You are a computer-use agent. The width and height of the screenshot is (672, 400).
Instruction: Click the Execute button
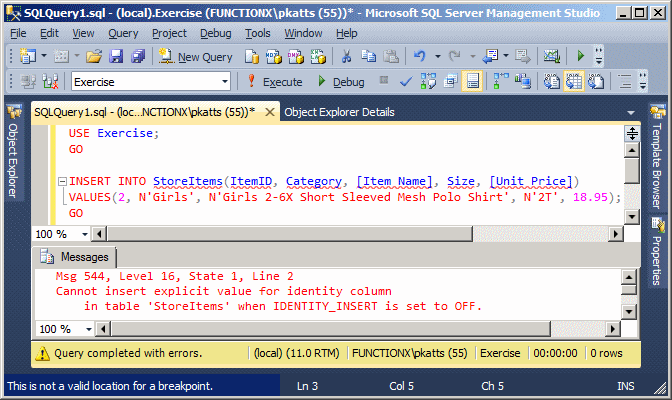click(275, 81)
